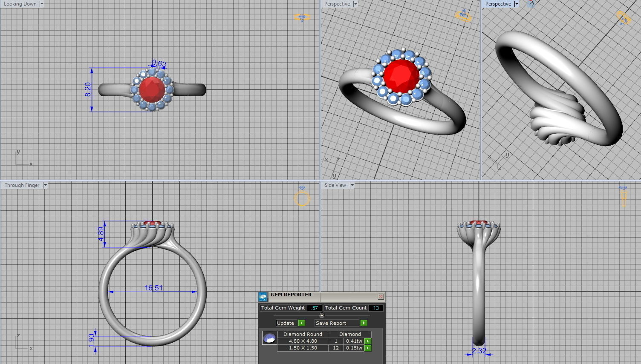Open the right Perspective viewport dropdown arrow
641x364 pixels.
tap(517, 4)
